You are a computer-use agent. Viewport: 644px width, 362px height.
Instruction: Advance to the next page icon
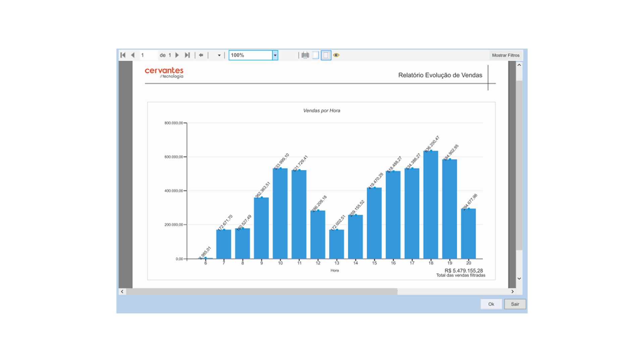point(177,55)
